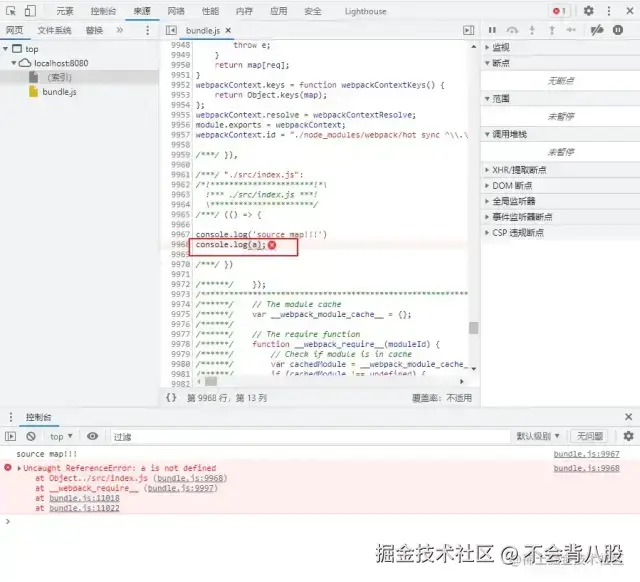Switch to the 应用 Application tab

tap(278, 11)
